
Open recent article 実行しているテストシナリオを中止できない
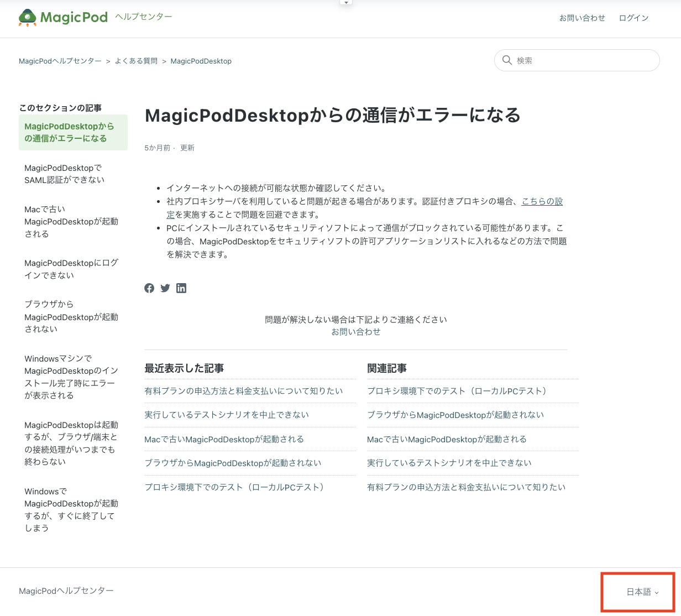[227, 415]
